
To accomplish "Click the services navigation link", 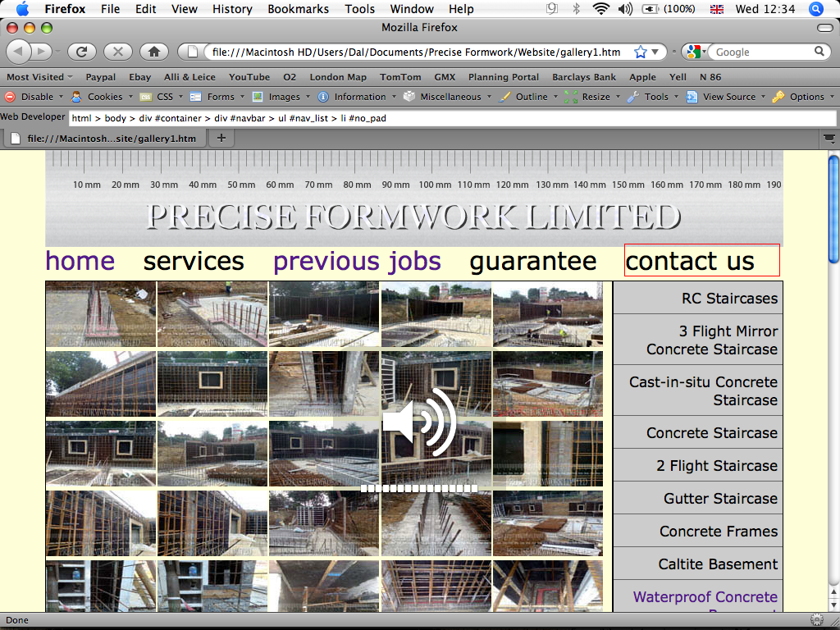I will [x=194, y=261].
